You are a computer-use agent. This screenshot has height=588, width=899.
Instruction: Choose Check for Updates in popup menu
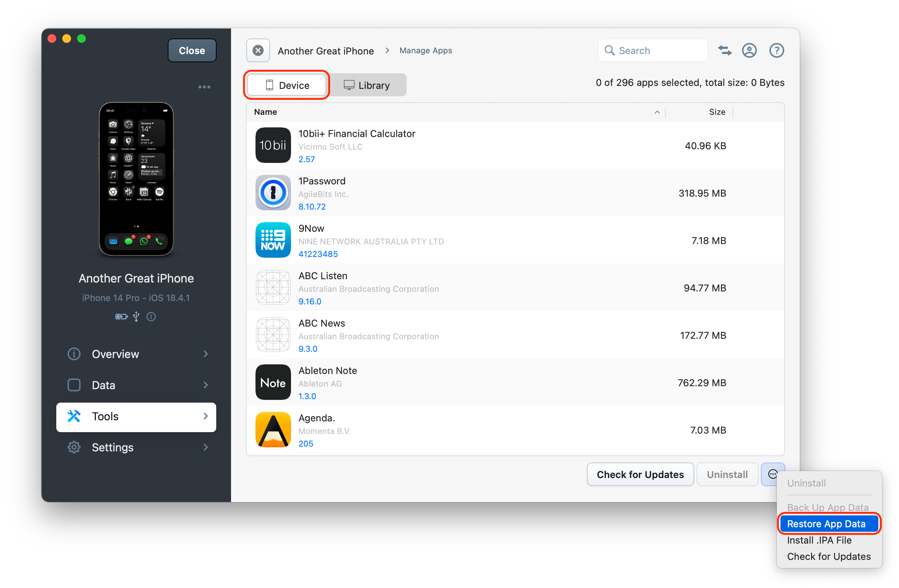click(829, 557)
